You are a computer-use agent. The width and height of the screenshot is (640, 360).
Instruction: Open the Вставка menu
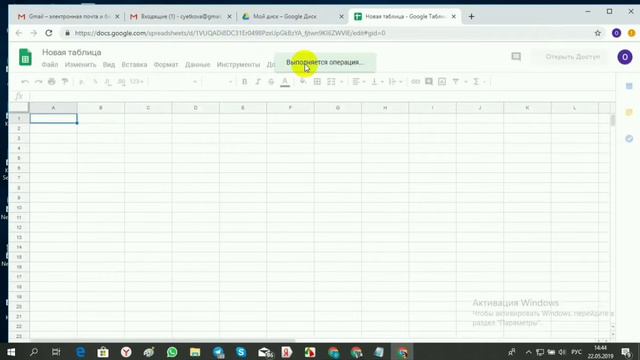(x=134, y=64)
